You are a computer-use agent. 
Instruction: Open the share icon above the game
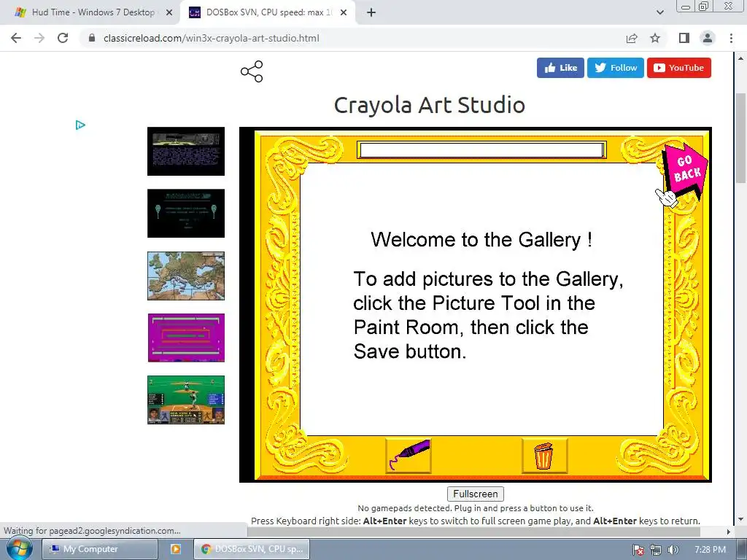click(x=252, y=71)
